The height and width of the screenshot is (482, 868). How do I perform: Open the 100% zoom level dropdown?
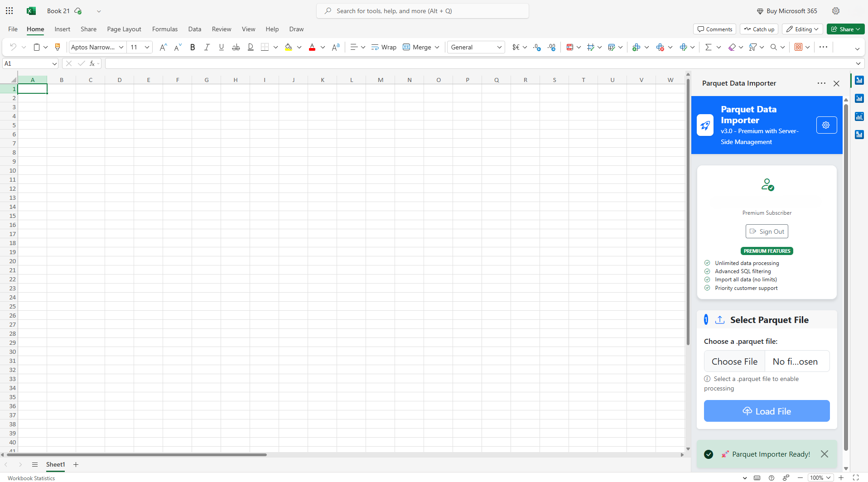[x=820, y=477]
